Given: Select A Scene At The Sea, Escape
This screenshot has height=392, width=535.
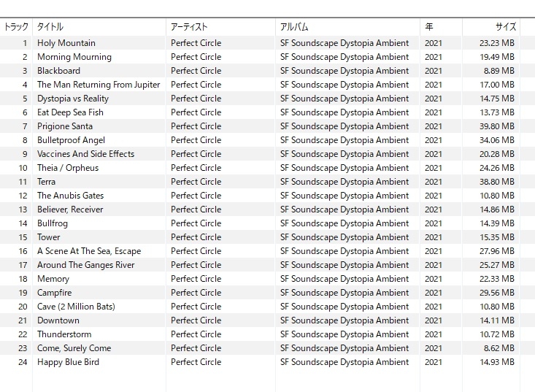Looking at the screenshot, I should click(89, 251).
